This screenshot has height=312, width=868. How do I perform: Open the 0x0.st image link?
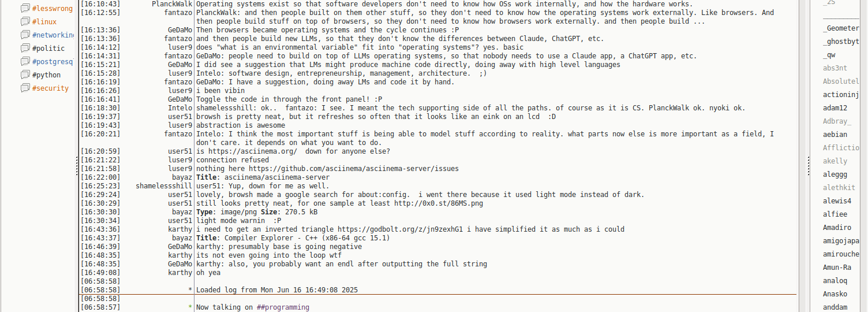point(439,203)
